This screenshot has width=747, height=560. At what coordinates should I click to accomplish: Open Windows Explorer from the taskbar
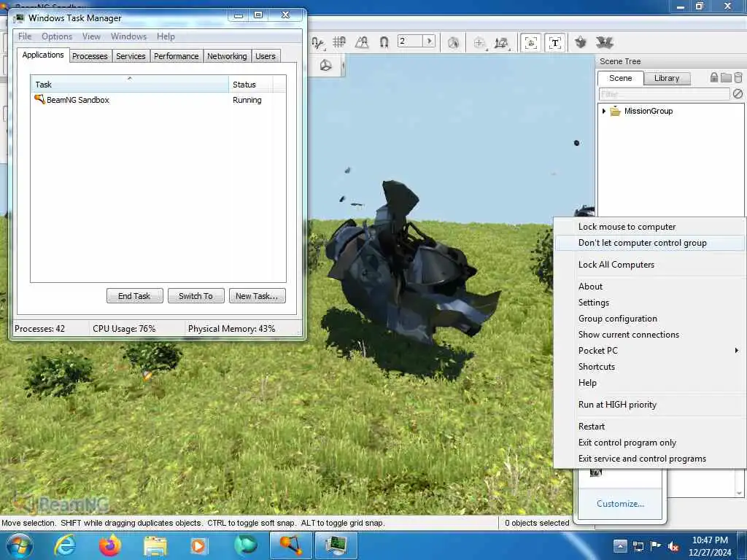coord(155,546)
